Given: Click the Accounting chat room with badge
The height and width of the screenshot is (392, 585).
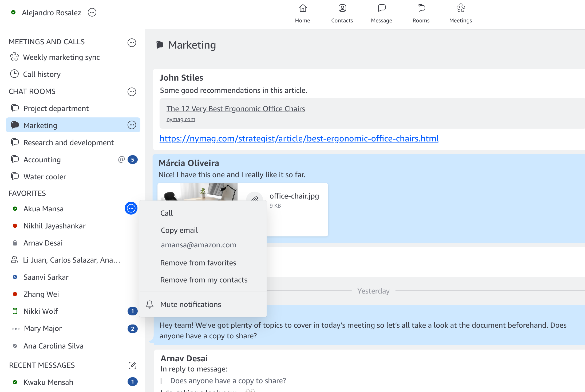Looking at the screenshot, I should click(x=73, y=159).
